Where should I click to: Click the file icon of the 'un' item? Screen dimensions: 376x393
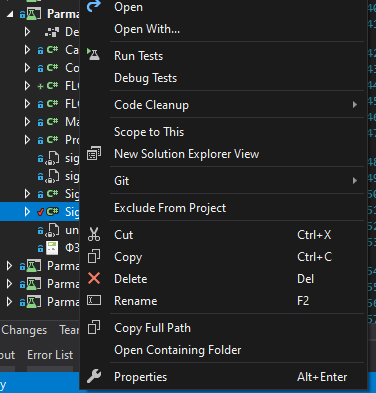(x=52, y=231)
